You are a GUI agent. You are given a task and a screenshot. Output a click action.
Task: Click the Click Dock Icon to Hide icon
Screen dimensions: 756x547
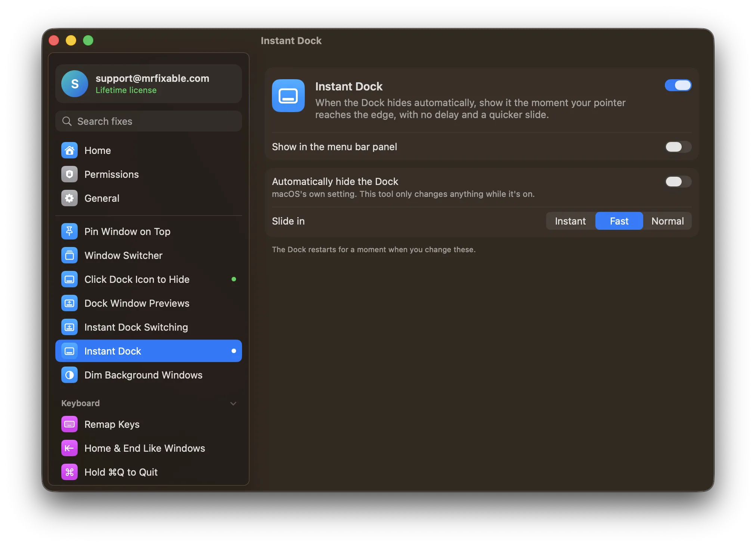tap(69, 279)
